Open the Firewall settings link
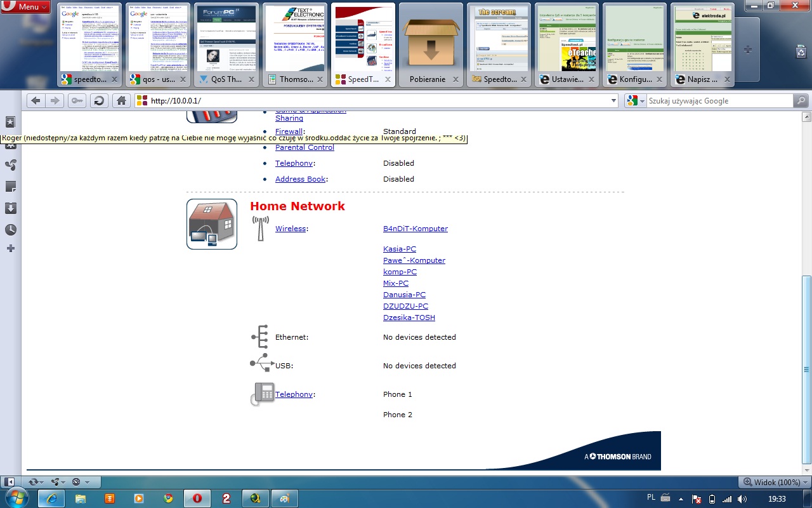This screenshot has width=812, height=508. (x=289, y=131)
